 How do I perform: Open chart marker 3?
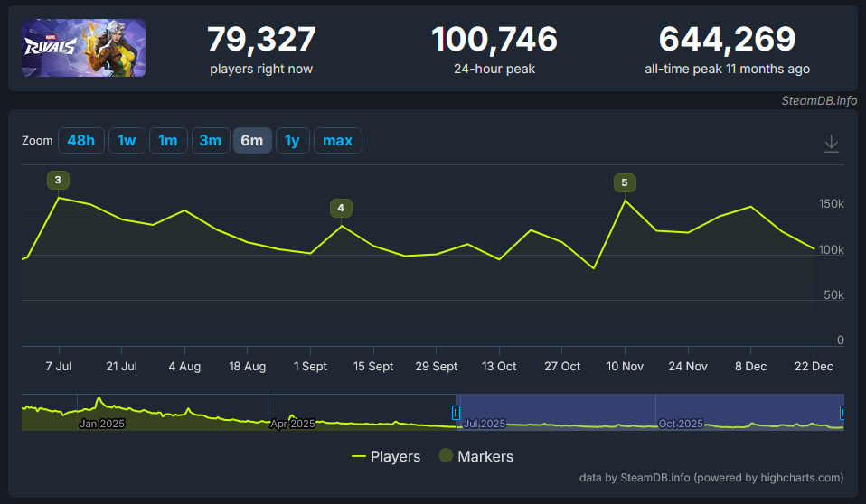[x=58, y=180]
